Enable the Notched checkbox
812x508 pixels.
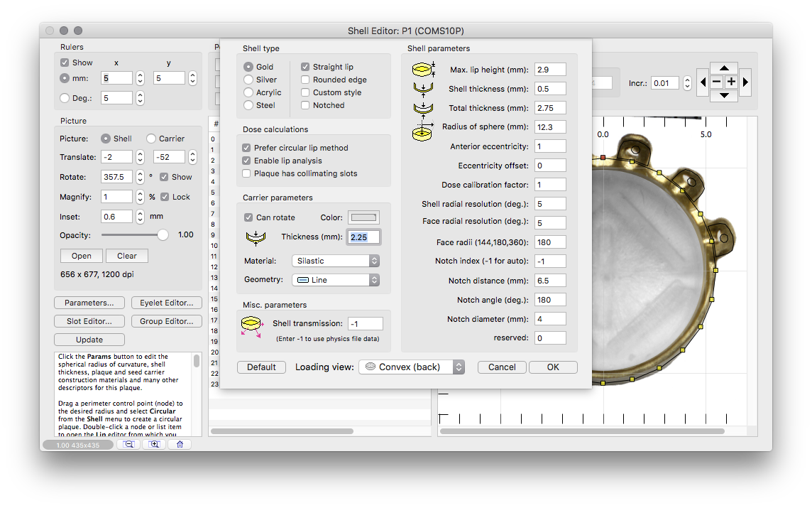305,105
